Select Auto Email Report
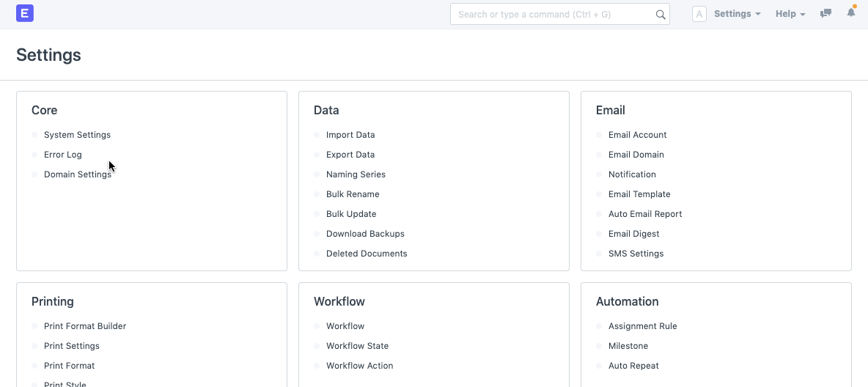Screen dimensions: 868x387 click(x=645, y=214)
